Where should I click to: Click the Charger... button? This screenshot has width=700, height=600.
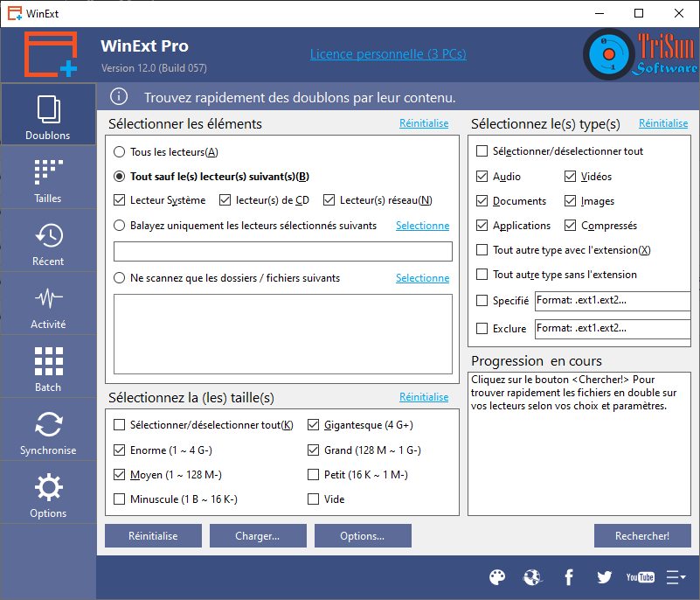(258, 535)
